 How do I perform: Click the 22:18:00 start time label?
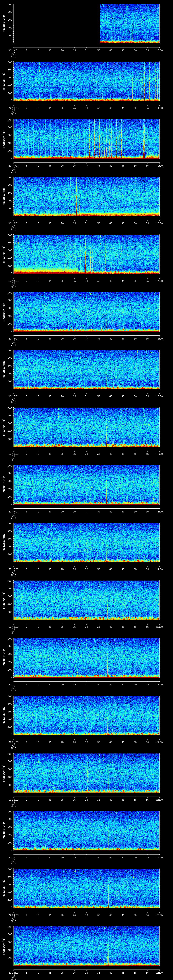click(14, 569)
